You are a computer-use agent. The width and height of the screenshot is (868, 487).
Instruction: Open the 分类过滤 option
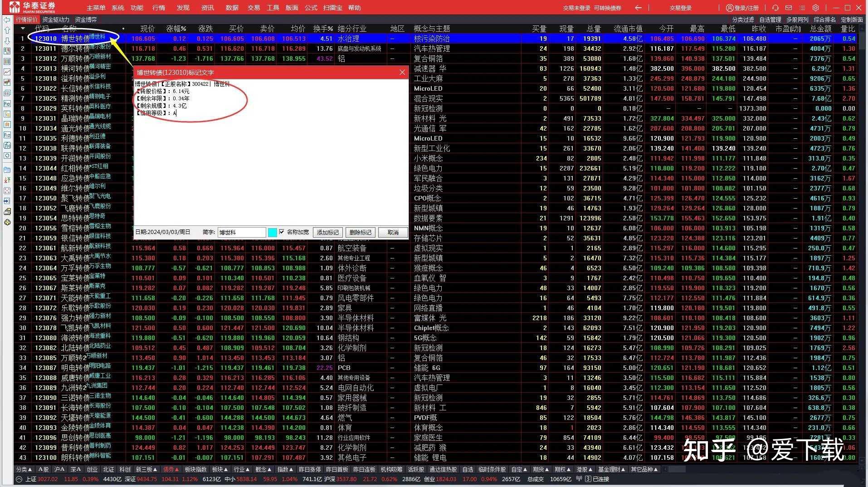coord(743,19)
